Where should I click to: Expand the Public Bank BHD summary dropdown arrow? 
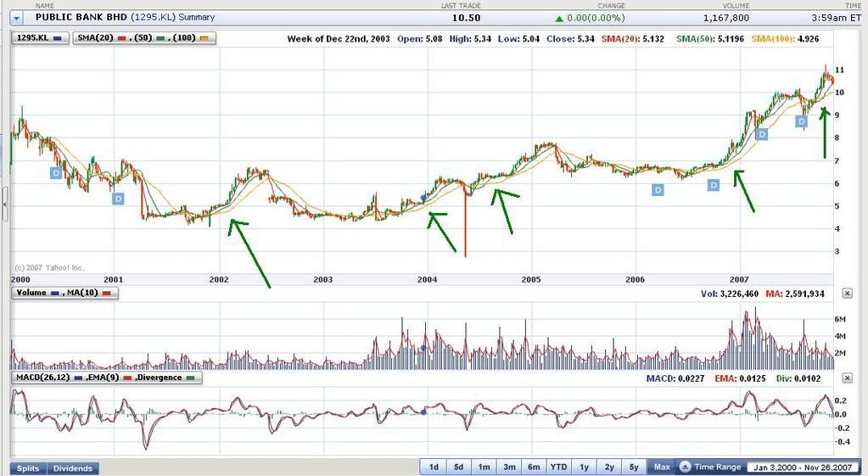coord(17,17)
